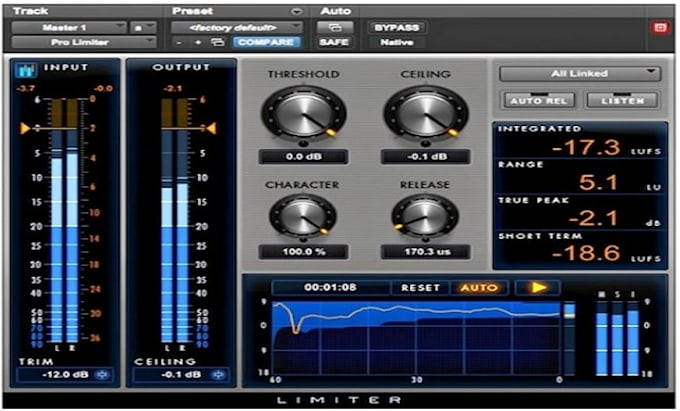The width and height of the screenshot is (680, 411).
Task: Click the INPUT left channel meter
Action: (x=57, y=221)
